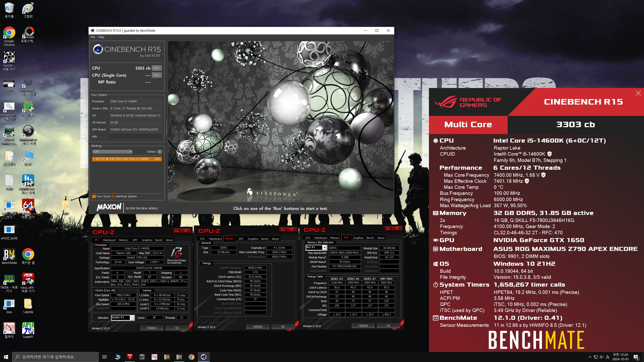
Task: Click the Windows Start button
Action: (6, 357)
